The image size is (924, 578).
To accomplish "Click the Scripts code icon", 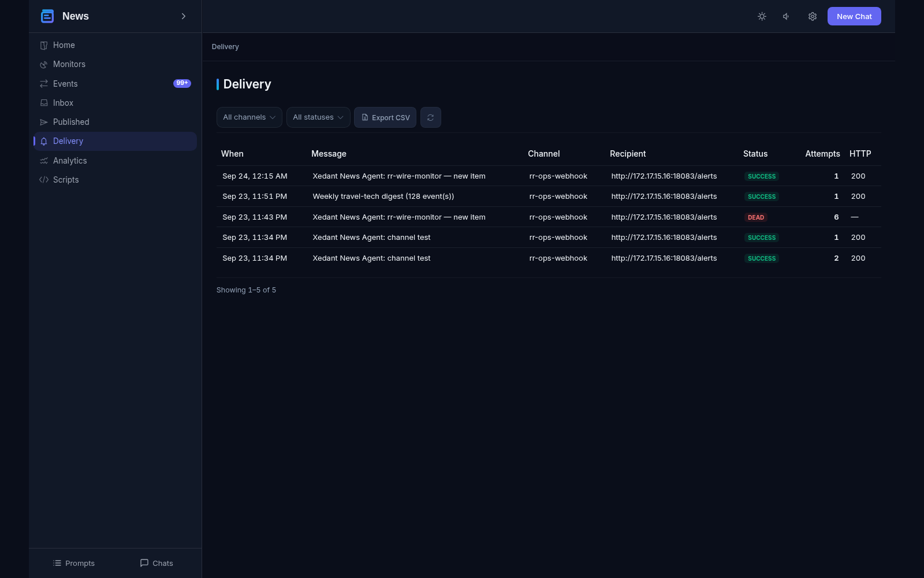I will coord(44,180).
